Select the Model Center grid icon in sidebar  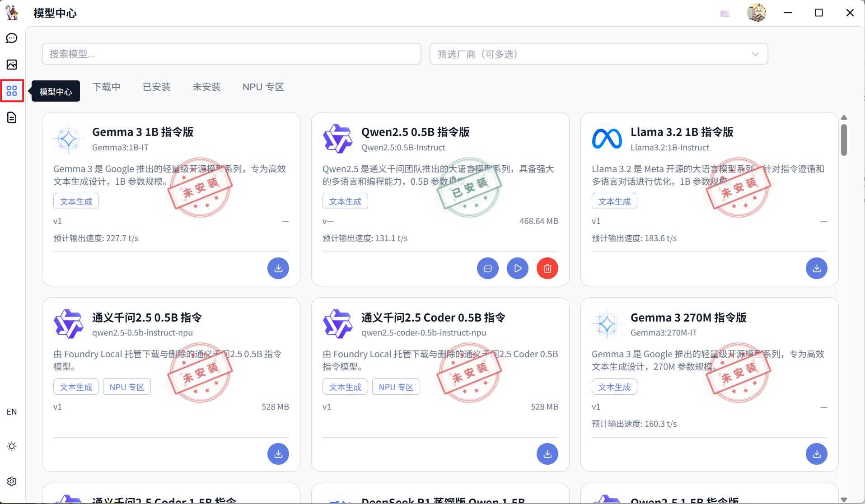(12, 91)
